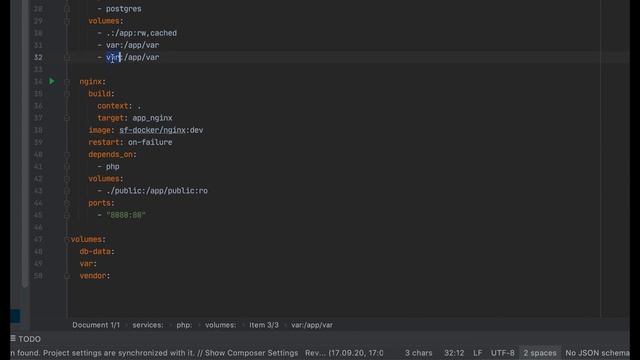Click line number 34 in the gutter
This screenshot has height=360, width=640.
(38, 82)
